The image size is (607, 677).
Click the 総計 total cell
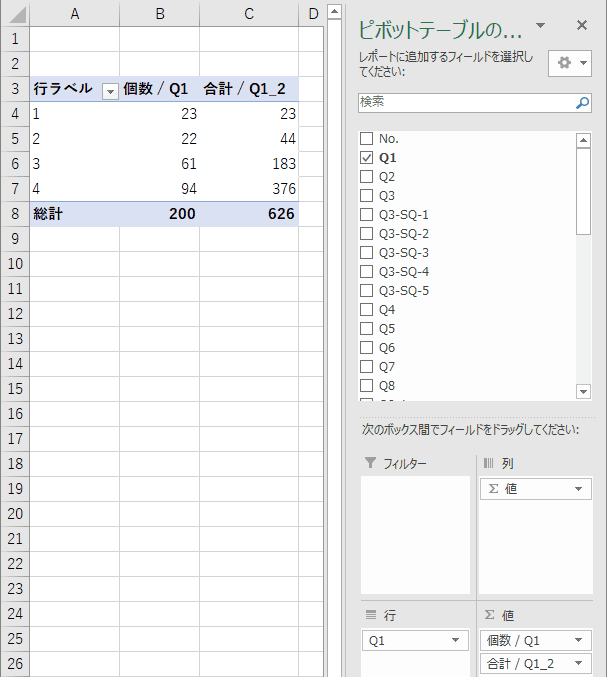[x=74, y=213]
